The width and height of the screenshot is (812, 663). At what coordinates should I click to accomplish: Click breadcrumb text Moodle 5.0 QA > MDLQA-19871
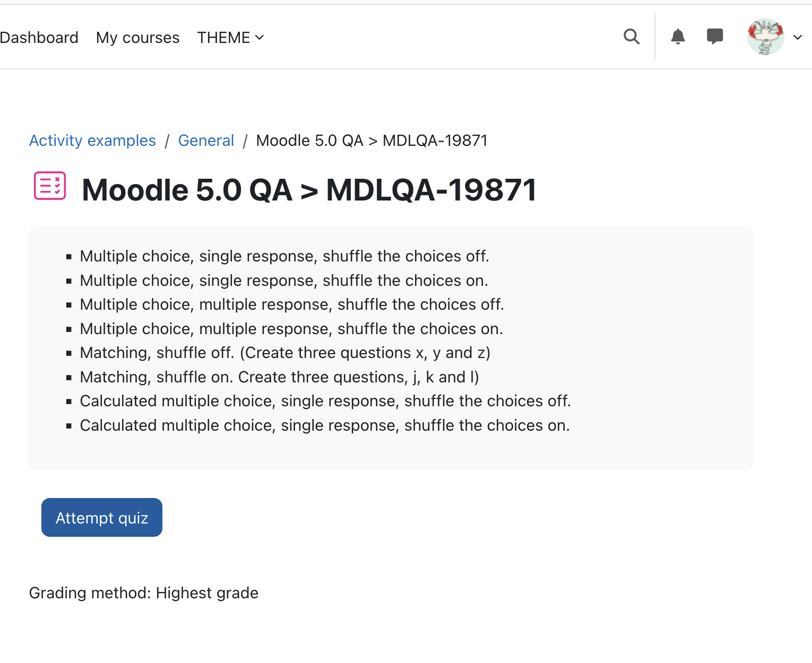(372, 141)
